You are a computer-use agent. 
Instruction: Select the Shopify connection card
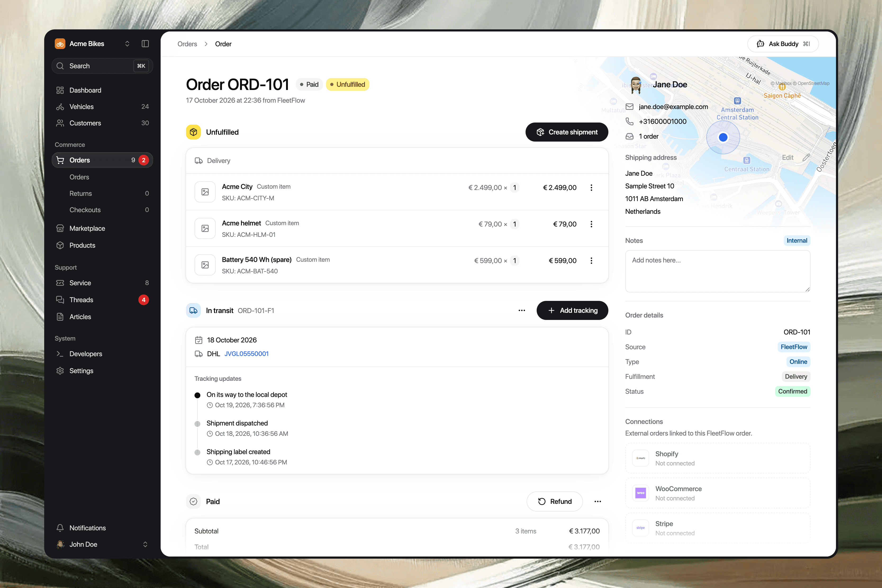718,458
